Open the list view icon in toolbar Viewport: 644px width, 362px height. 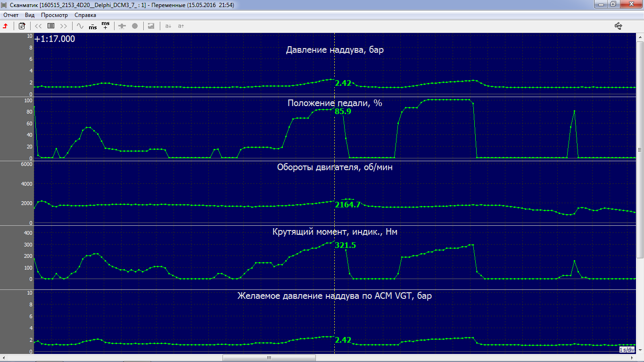51,26
